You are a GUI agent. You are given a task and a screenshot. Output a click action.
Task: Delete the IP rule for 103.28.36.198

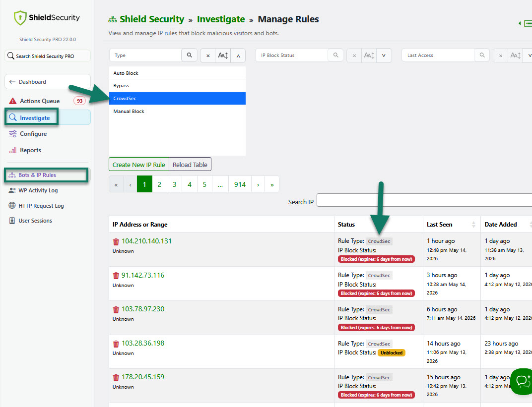tap(116, 344)
